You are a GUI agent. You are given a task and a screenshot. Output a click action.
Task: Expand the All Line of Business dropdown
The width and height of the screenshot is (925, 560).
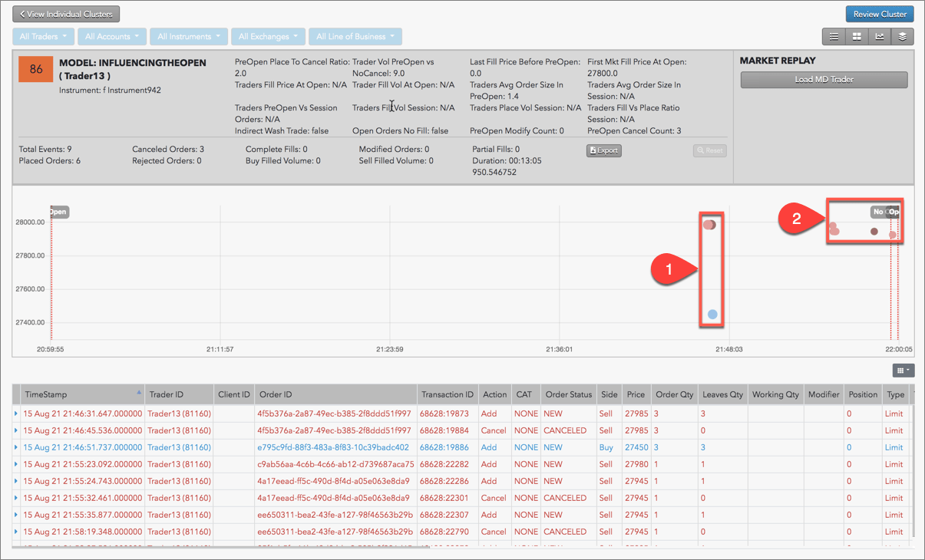(x=355, y=36)
